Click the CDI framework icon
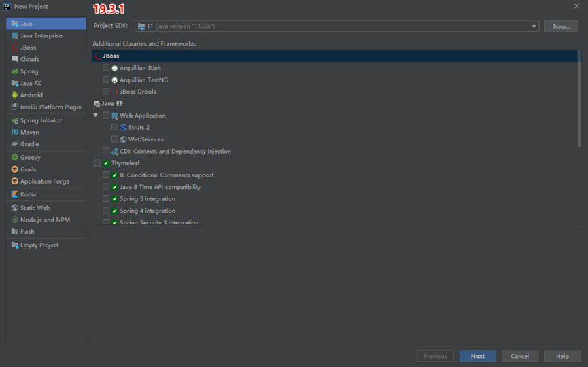The height and width of the screenshot is (367, 588). [115, 152]
